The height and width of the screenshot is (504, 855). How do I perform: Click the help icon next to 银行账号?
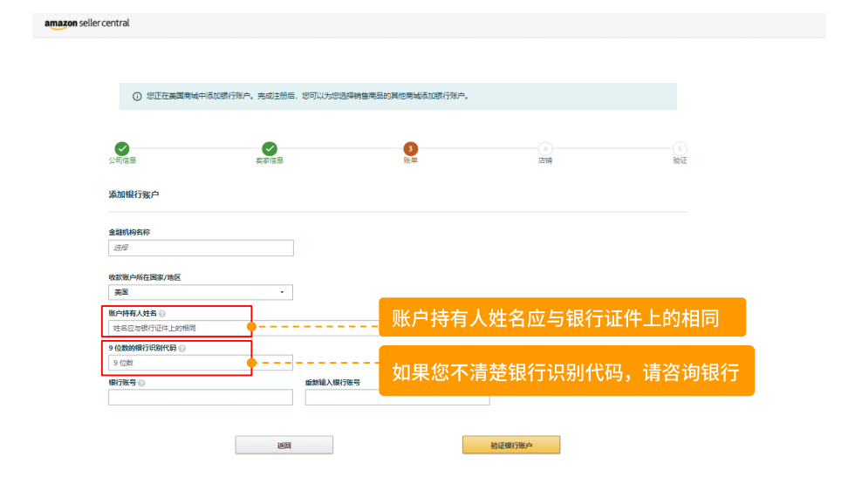coord(140,385)
